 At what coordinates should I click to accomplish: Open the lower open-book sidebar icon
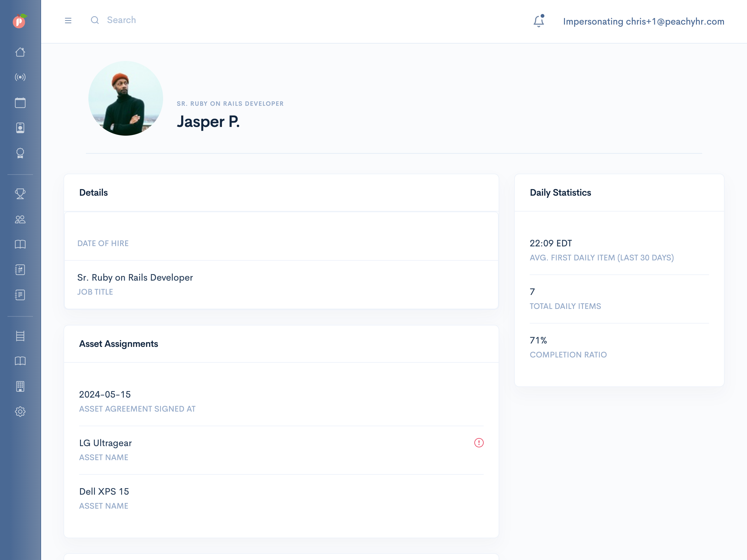click(x=20, y=361)
